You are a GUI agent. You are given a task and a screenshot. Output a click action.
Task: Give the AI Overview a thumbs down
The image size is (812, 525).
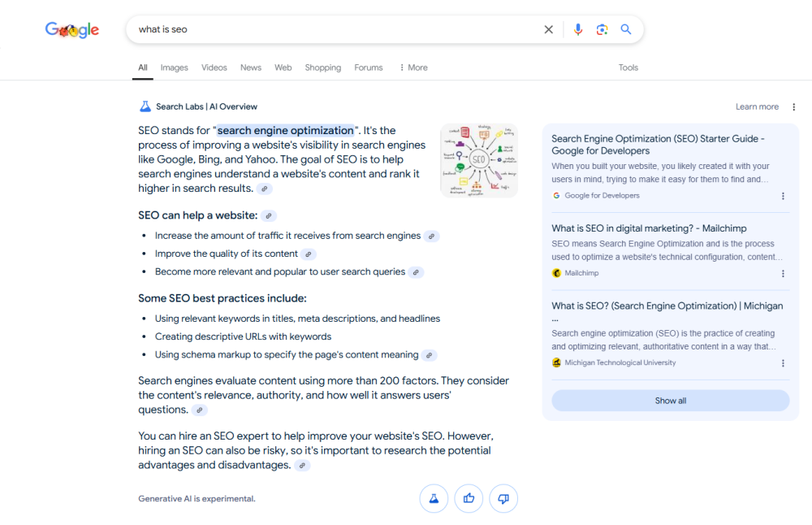[x=503, y=498]
